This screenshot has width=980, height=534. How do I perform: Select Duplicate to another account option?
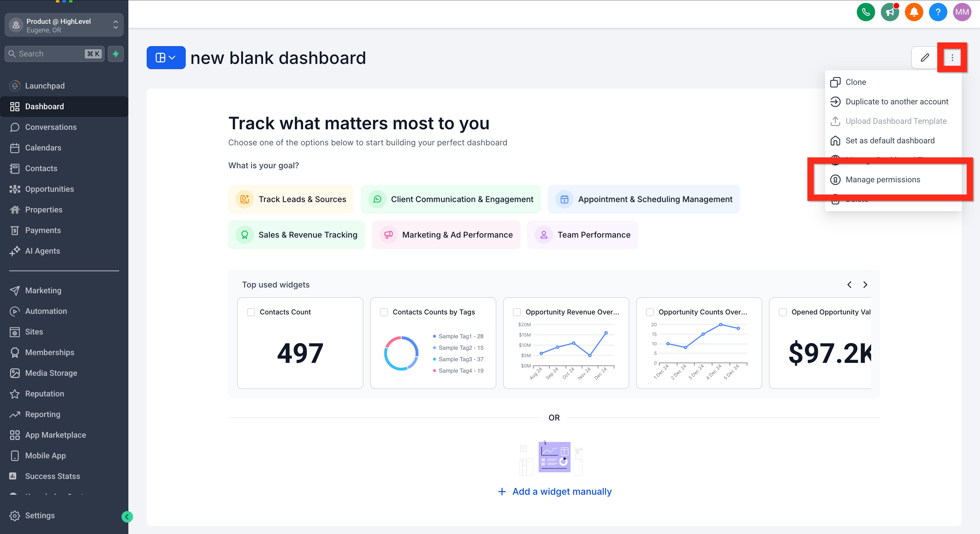click(x=896, y=102)
